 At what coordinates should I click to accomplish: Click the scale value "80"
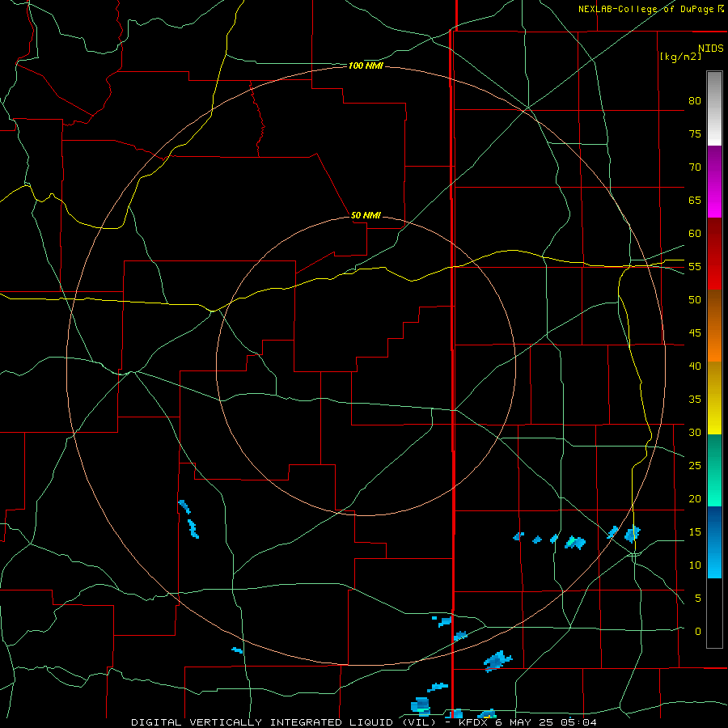coord(695,101)
